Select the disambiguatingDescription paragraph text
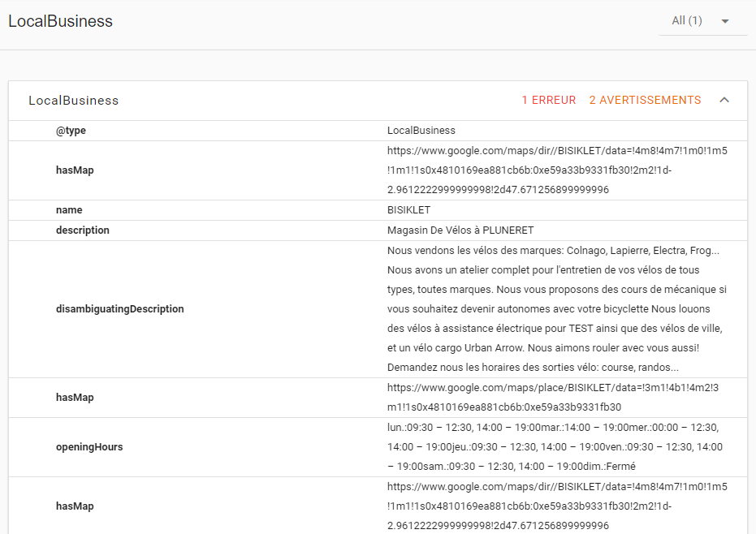 [557, 309]
